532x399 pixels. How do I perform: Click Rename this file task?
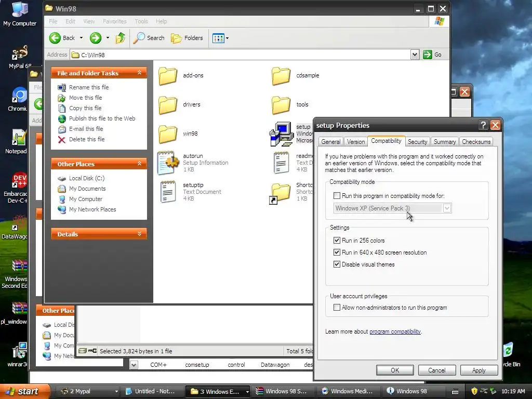[89, 87]
